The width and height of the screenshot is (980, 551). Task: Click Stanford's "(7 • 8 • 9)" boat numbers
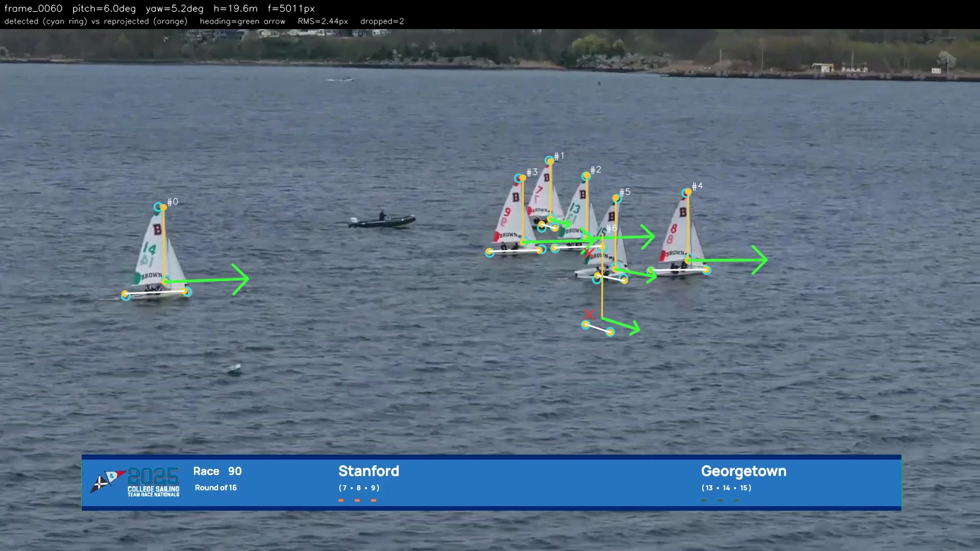click(359, 488)
